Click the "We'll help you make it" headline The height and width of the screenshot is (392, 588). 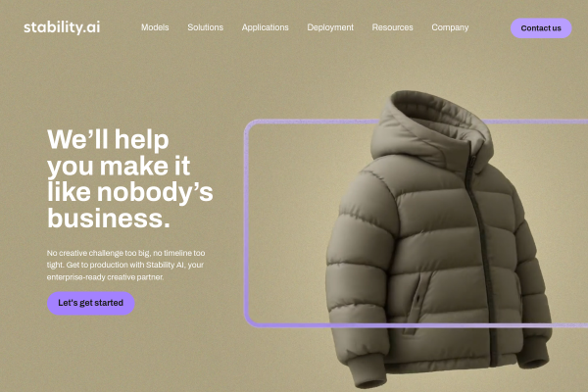tap(119, 153)
